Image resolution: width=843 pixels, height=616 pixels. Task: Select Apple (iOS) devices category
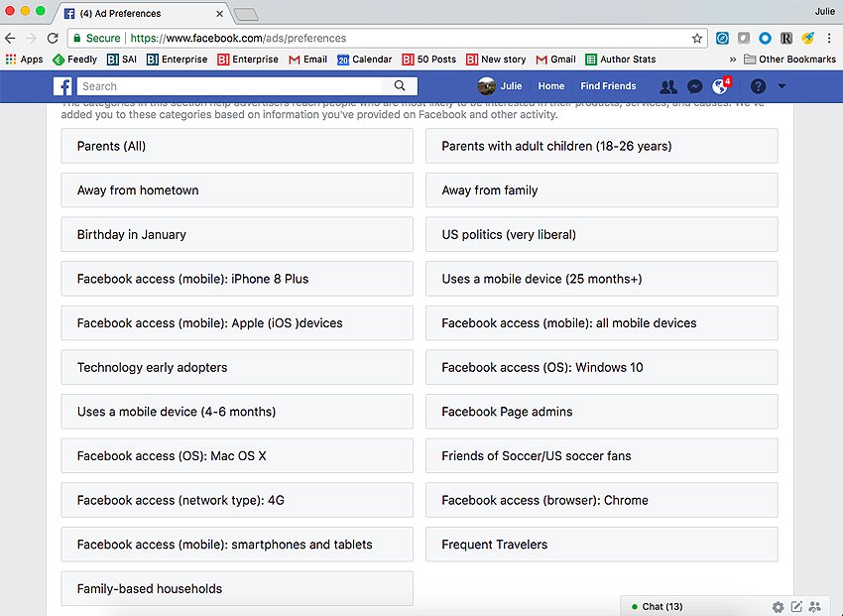click(237, 322)
